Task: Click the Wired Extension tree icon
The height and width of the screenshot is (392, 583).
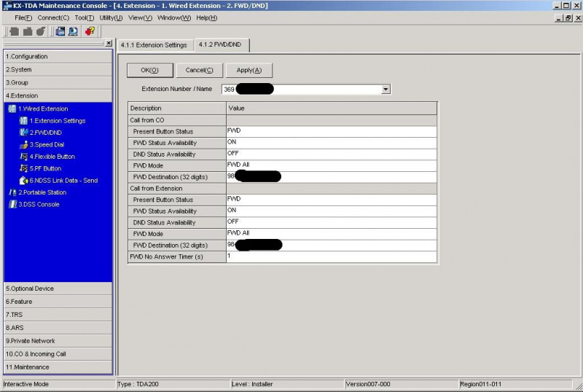Action: [12, 109]
